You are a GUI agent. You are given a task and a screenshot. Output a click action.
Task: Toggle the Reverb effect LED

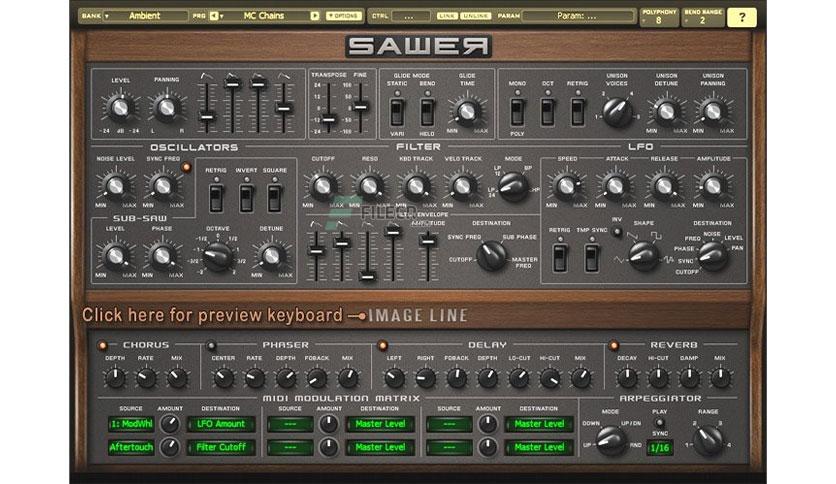point(614,346)
